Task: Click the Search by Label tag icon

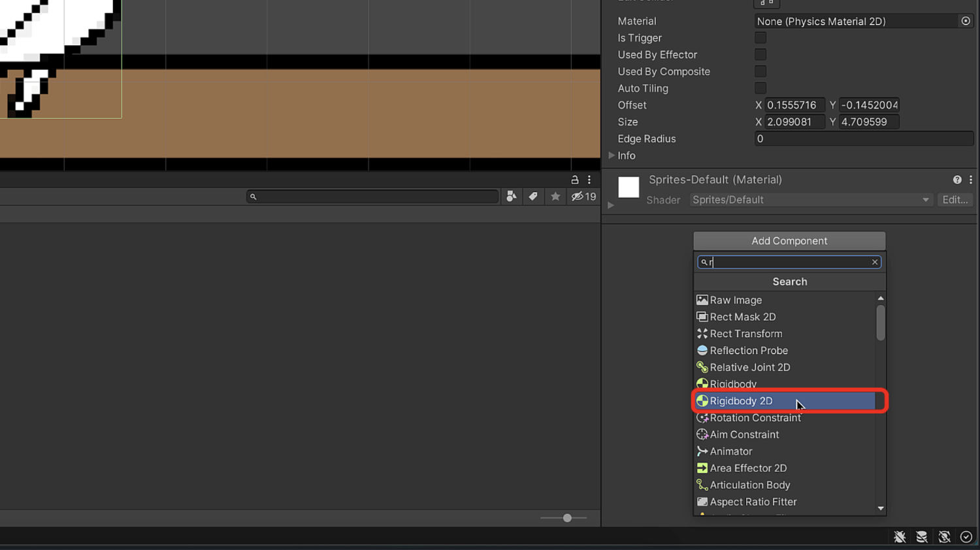Action: pos(533,197)
